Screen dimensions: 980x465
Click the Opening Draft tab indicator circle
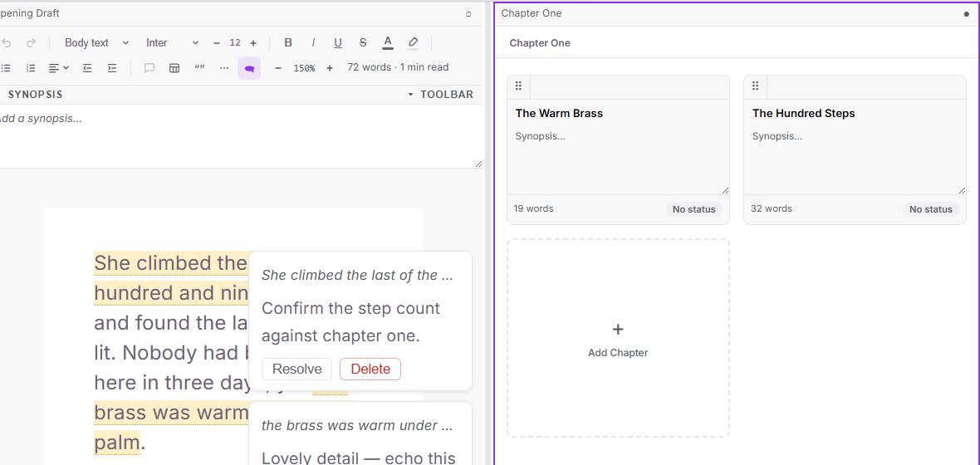click(468, 14)
